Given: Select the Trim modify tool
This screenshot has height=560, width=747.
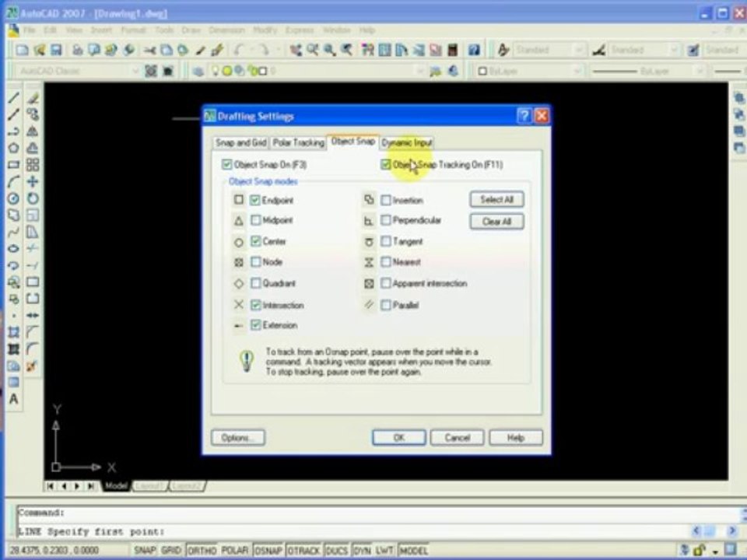Looking at the screenshot, I should click(x=33, y=249).
